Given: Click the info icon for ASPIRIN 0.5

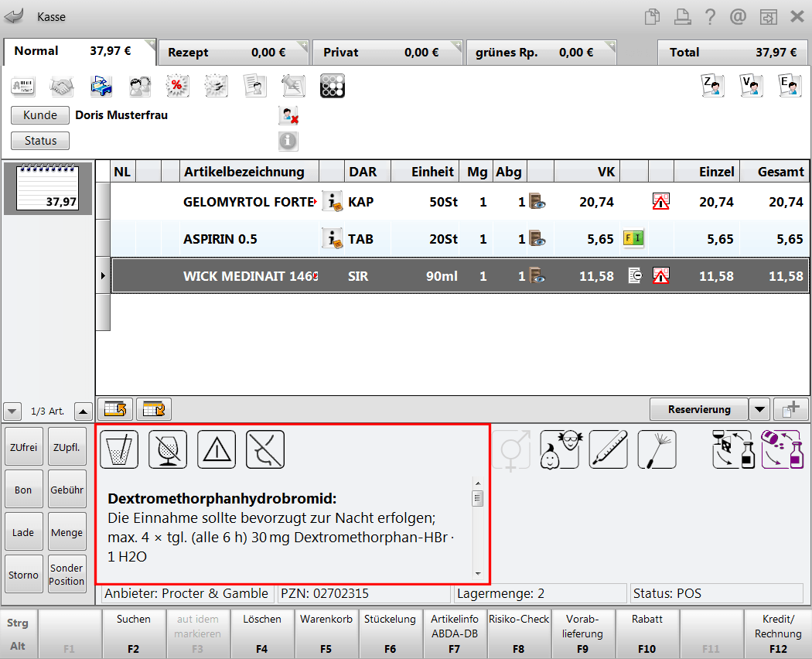Looking at the screenshot, I should 333,238.
